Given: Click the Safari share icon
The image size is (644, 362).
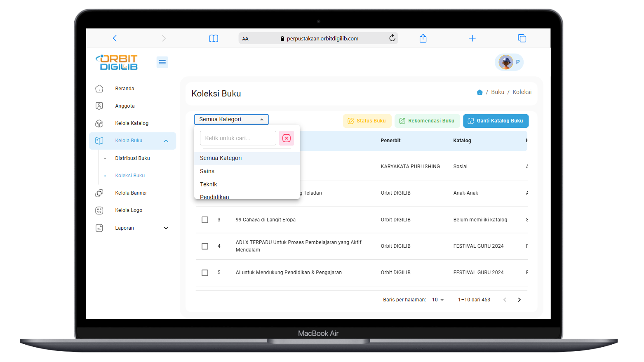Looking at the screenshot, I should coord(423,38).
